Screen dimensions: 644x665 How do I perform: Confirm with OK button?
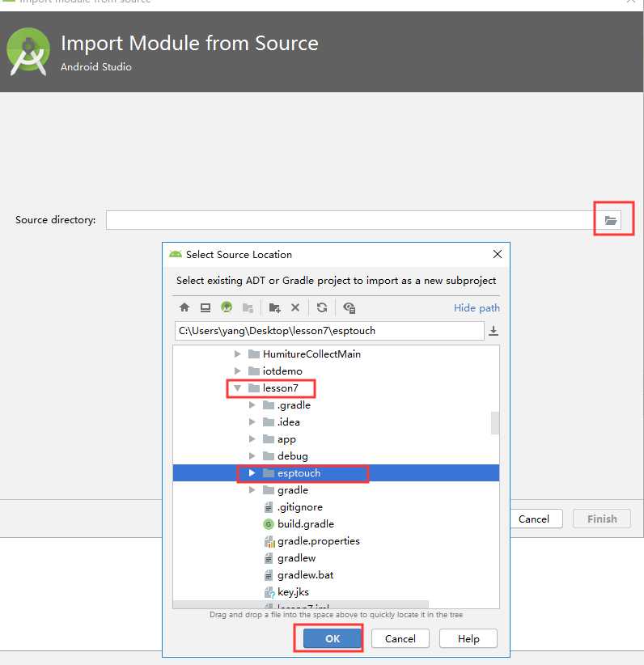coord(333,638)
